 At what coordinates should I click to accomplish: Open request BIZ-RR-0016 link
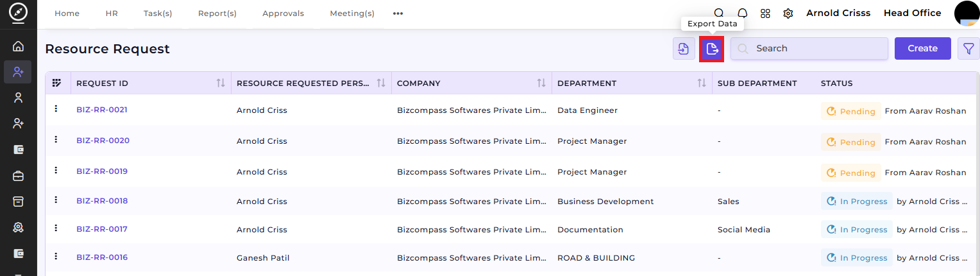point(102,257)
